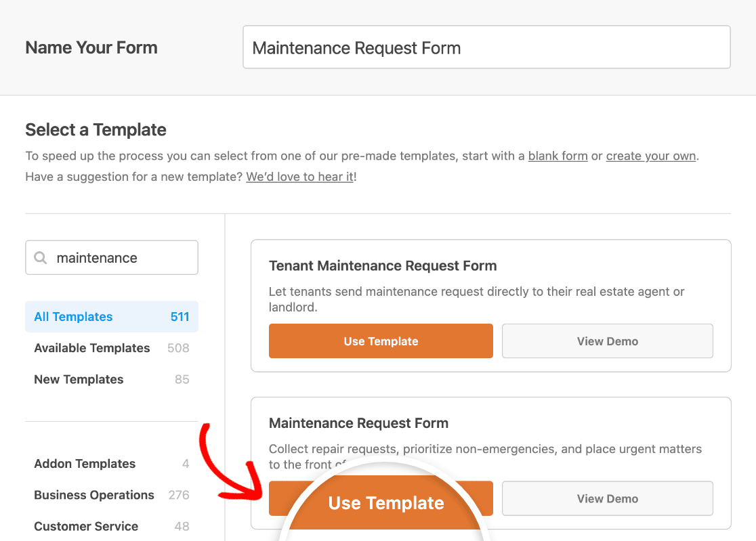Click the 511 count badge for All Templates
This screenshot has height=541, width=756.
click(x=180, y=316)
